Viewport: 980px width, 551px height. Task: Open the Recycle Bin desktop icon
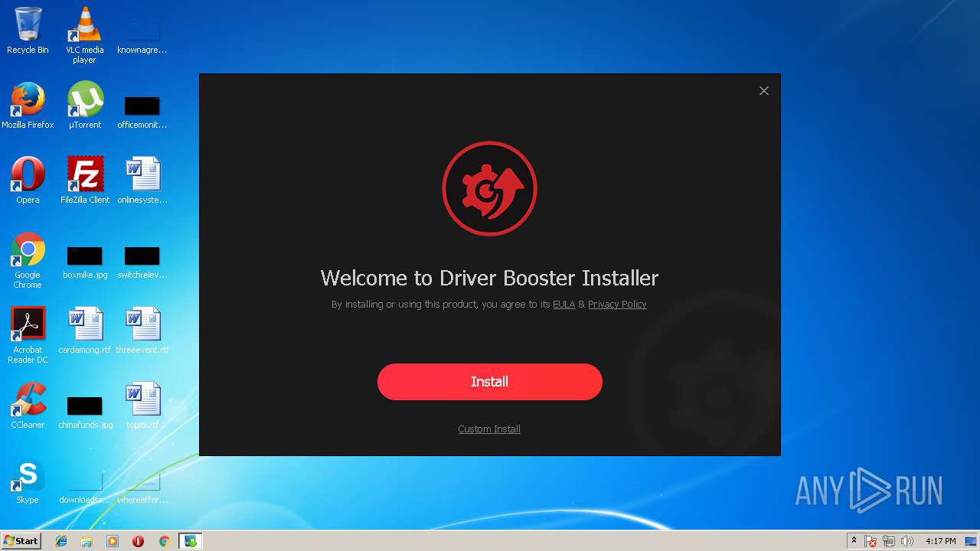(x=28, y=31)
